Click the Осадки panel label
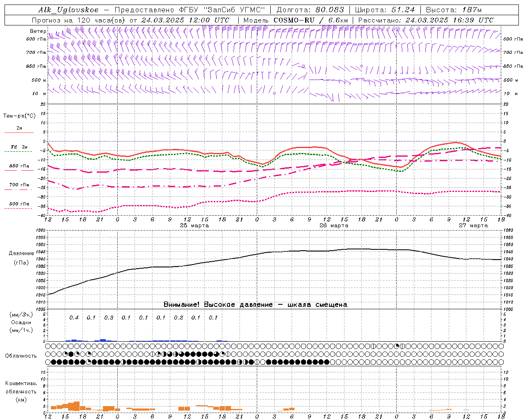 (21, 322)
